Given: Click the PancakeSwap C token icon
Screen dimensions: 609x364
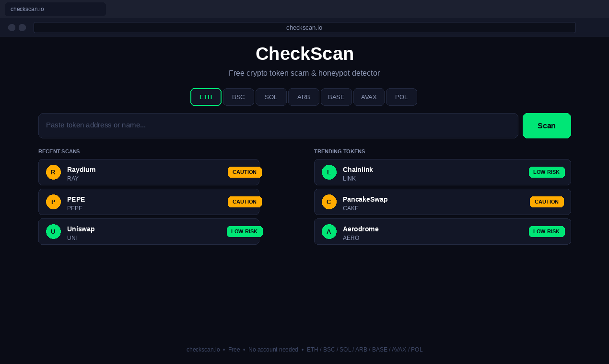Looking at the screenshot, I should (x=329, y=202).
